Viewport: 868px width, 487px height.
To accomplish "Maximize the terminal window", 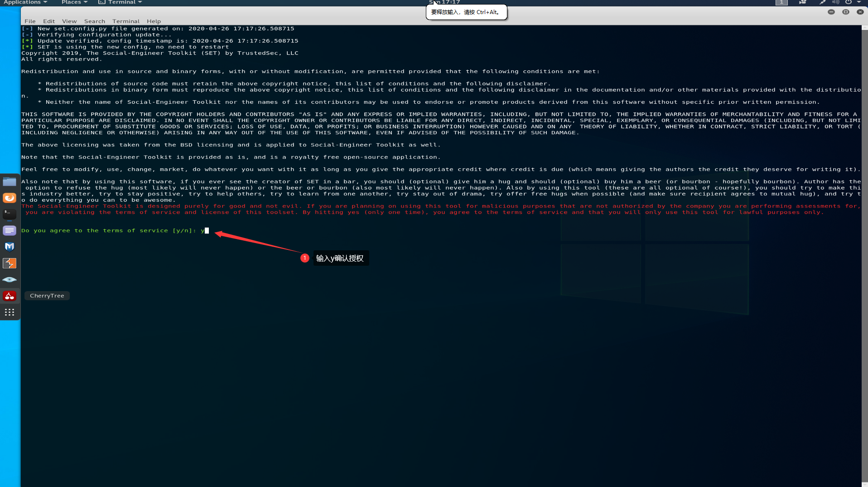I will coord(846,12).
